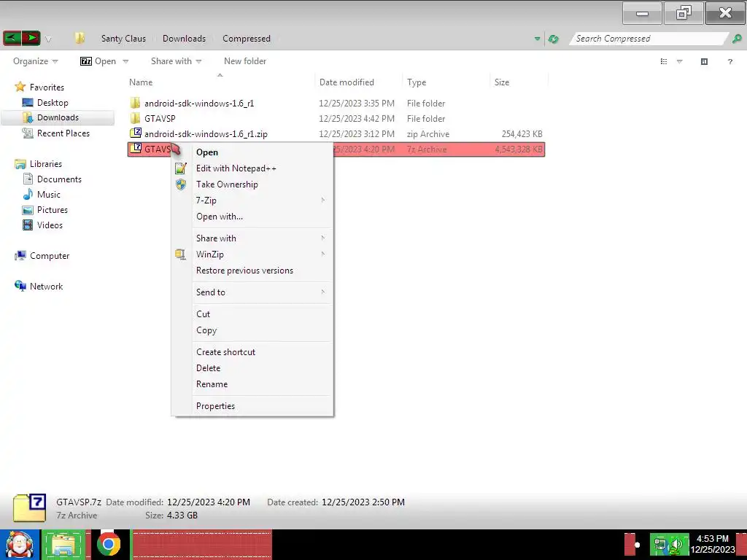Sort by the Name column header
Screen dimensions: 747x560
141,82
